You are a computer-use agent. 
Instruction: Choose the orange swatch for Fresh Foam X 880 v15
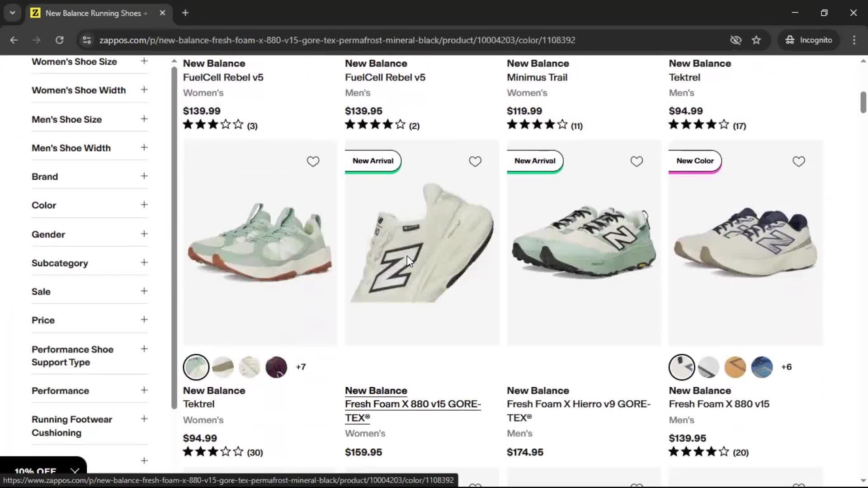[735, 367]
